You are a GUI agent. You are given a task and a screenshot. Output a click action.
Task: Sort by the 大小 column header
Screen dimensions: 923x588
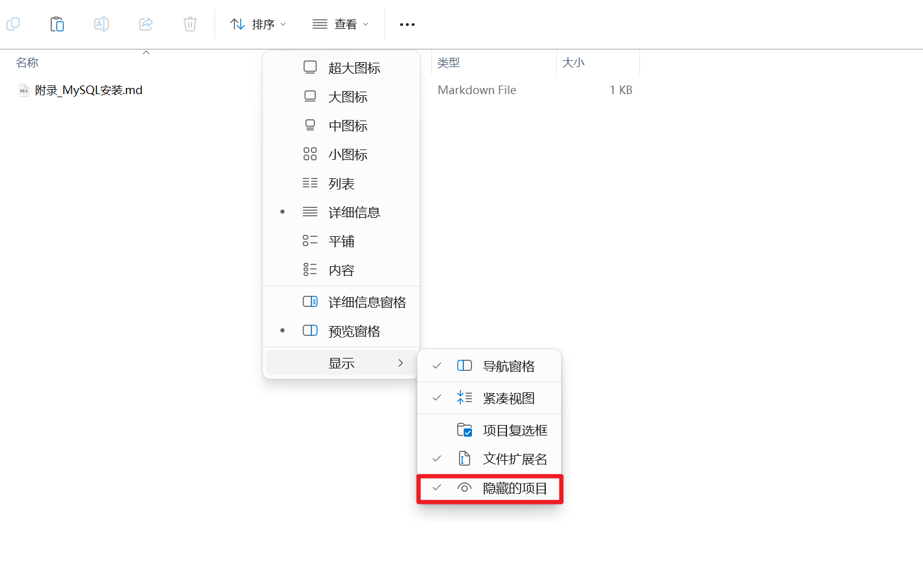(x=573, y=62)
